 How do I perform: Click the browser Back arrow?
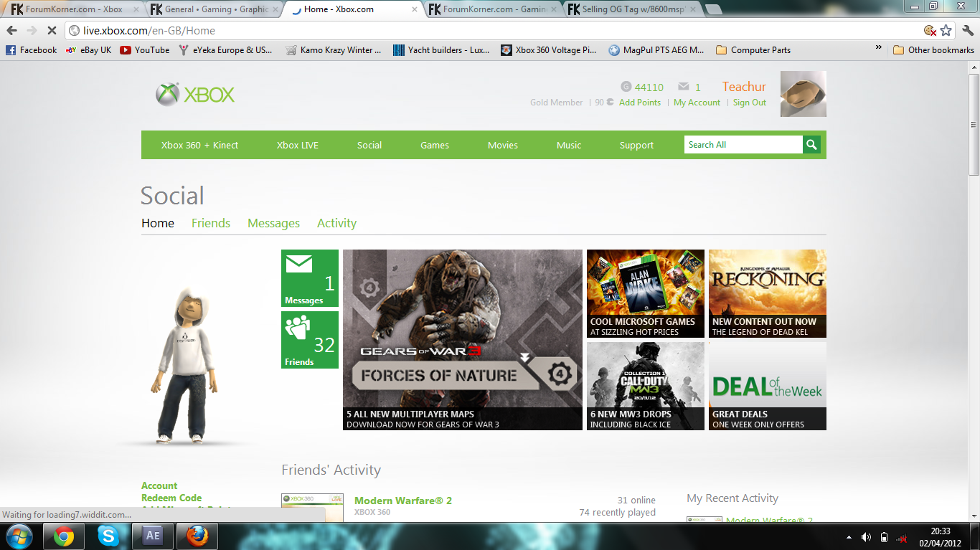tap(12, 31)
